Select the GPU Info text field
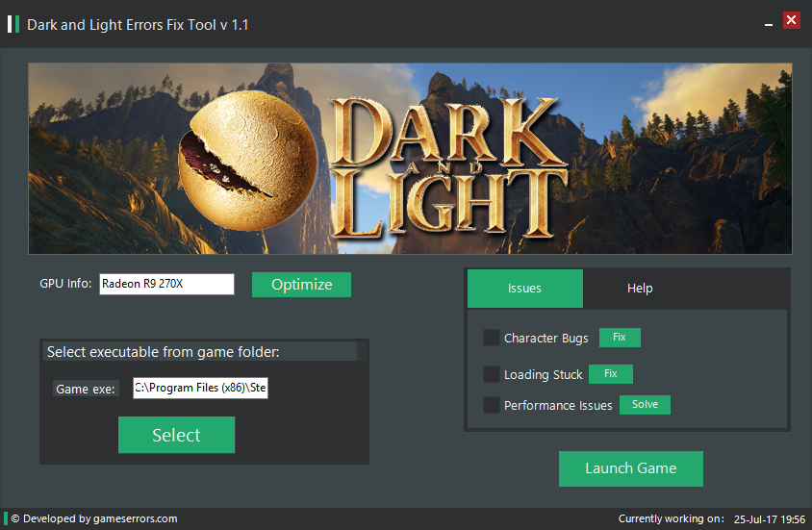The image size is (812, 530). 166,284
